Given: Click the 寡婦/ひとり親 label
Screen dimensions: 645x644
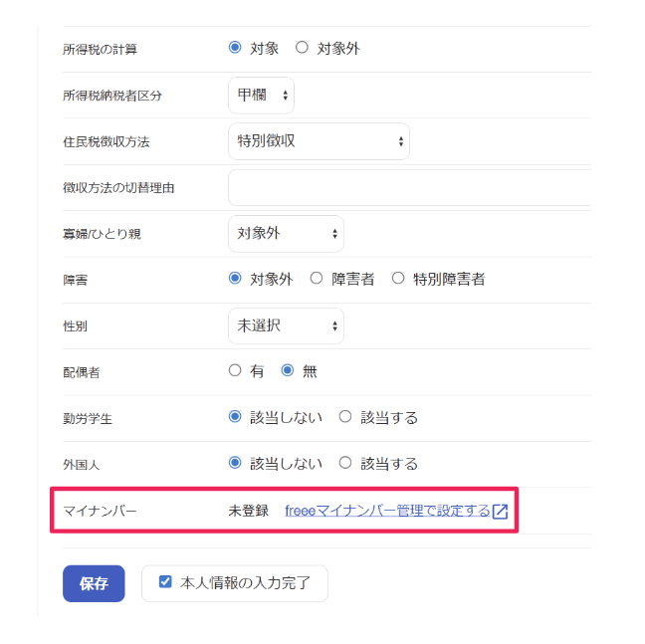Looking at the screenshot, I should pos(102,234).
